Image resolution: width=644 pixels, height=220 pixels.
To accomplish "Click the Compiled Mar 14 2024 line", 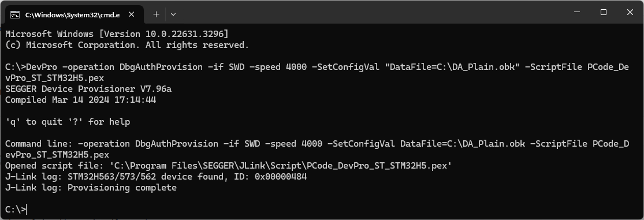I will pos(80,100).
